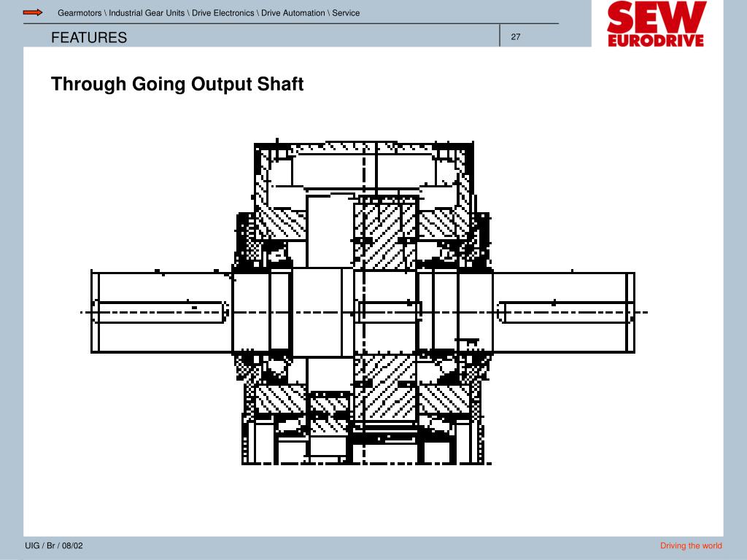Select the Gearmotors breadcrumb text

(x=79, y=13)
